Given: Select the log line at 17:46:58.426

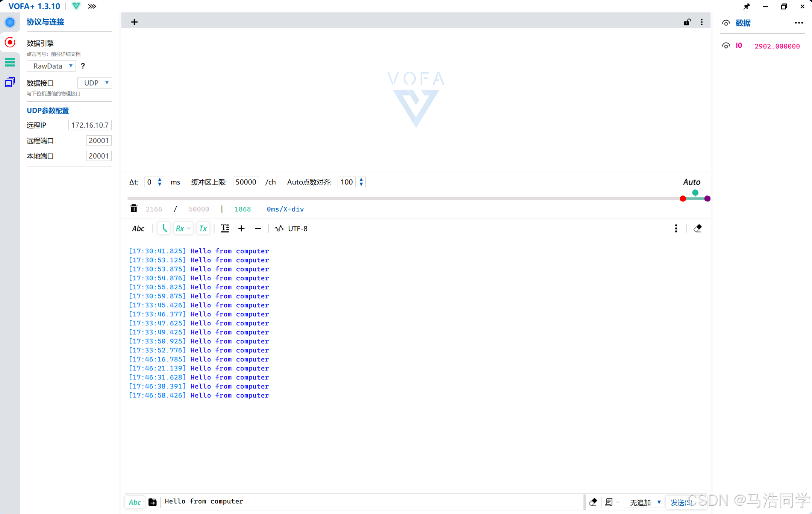Looking at the screenshot, I should (199, 395).
